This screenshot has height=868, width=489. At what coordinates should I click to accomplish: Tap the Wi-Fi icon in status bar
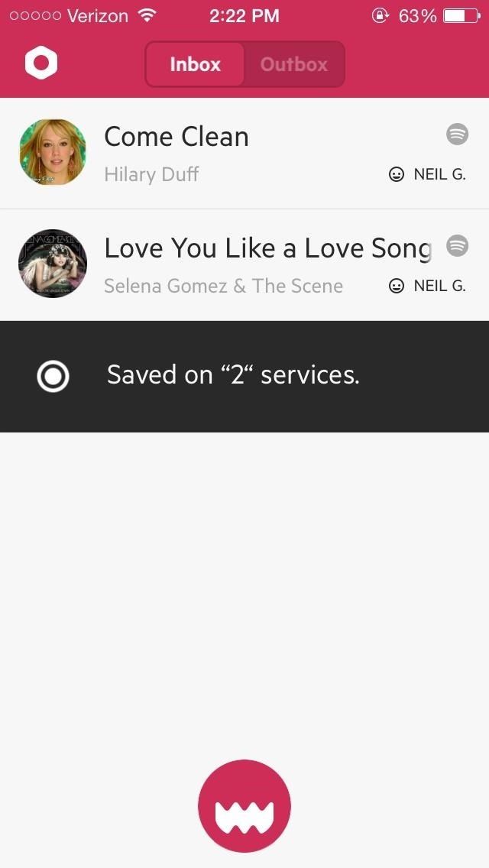point(147,15)
